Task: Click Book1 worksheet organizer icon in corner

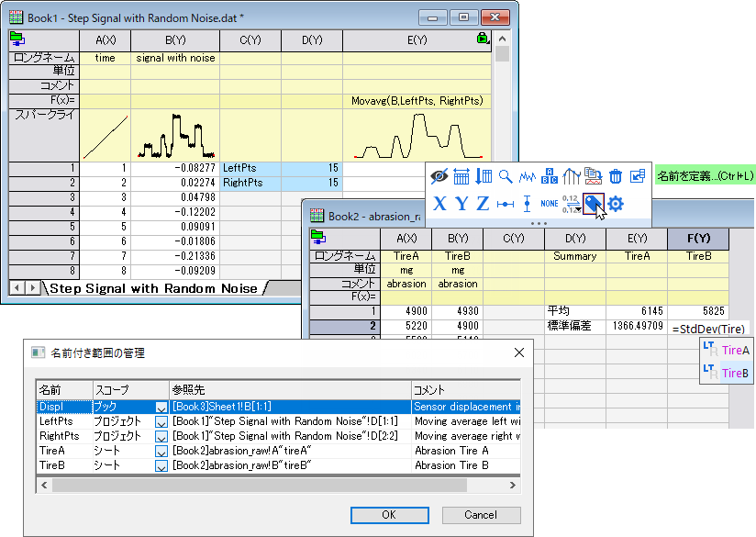Action: point(17,39)
